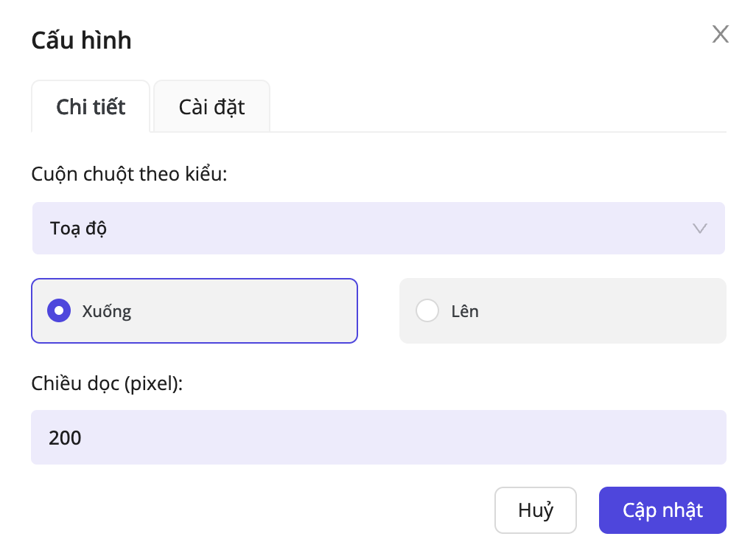Click the Xuống option label text

click(107, 311)
